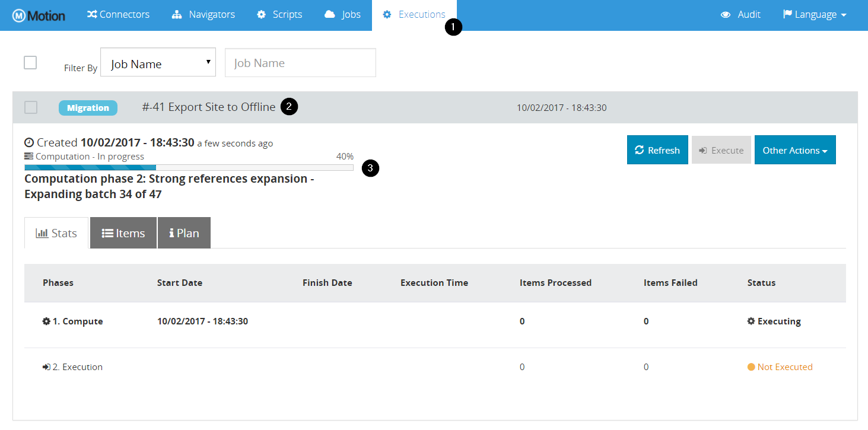Screen dimensions: 868x430
Task: Click the gear icon beside Scripts
Action: coord(261,14)
